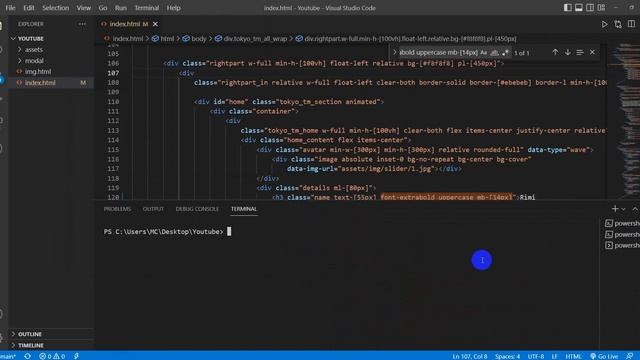Viewport: 640px width, 360px height.
Task: Change language mode HTML
Action: point(573,356)
